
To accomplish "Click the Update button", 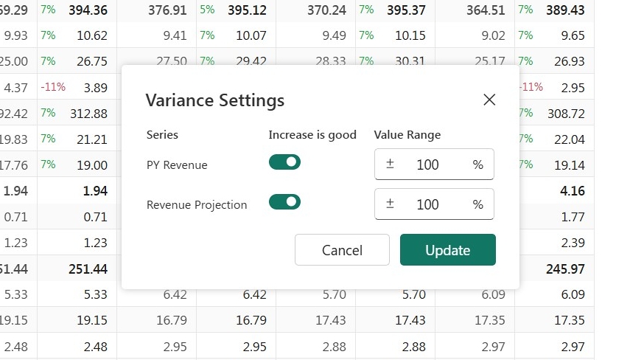I will (x=448, y=250).
